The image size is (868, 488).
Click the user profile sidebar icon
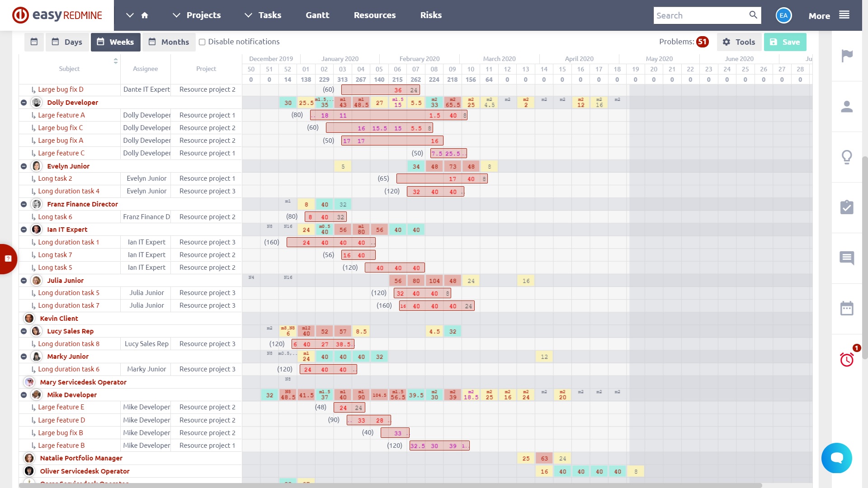(x=847, y=107)
